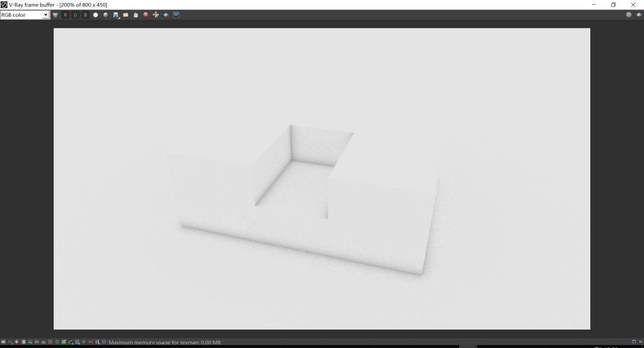
Task: Switch to RGB channel view
Action: pos(55,15)
